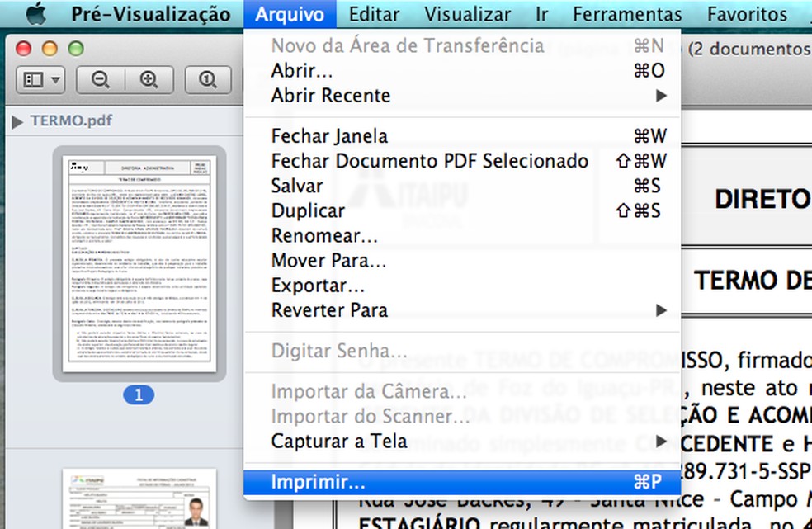This screenshot has width=812, height=529.
Task: Open the Ferramentas menu
Action: (x=627, y=14)
